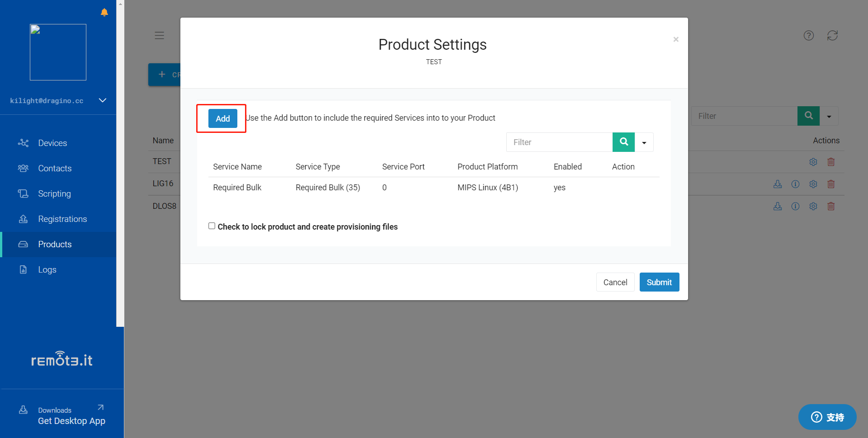Open the filter dropdown arrow in dialog
The height and width of the screenshot is (438, 868).
[644, 142]
